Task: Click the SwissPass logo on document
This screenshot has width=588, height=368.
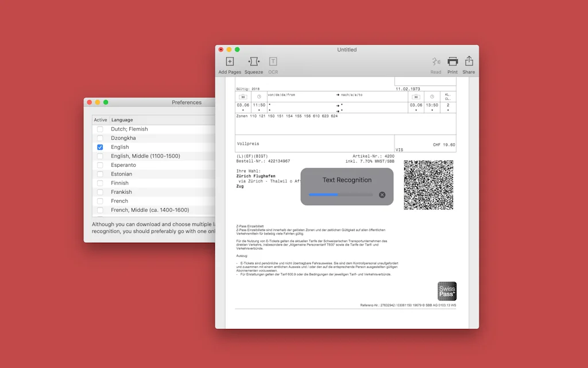Action: tap(447, 291)
